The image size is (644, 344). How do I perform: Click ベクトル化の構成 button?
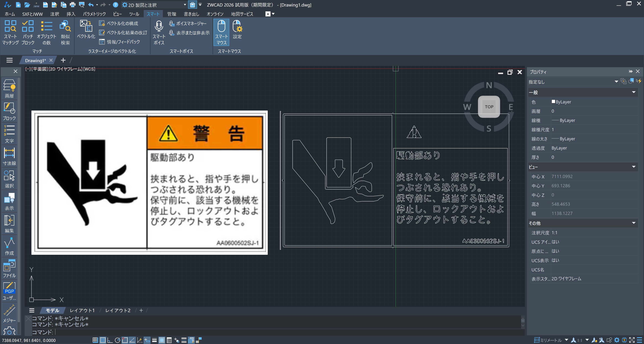[x=119, y=23]
